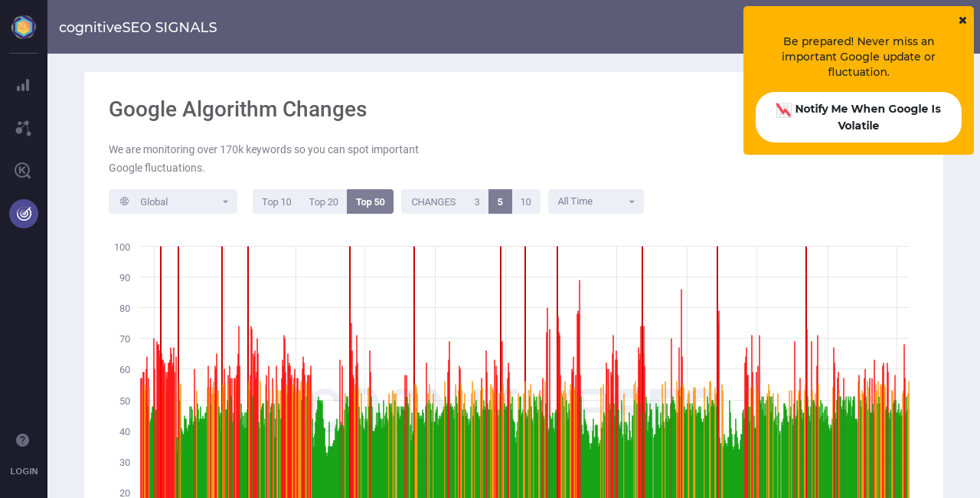Set CHANGES threshold to 10

point(527,201)
